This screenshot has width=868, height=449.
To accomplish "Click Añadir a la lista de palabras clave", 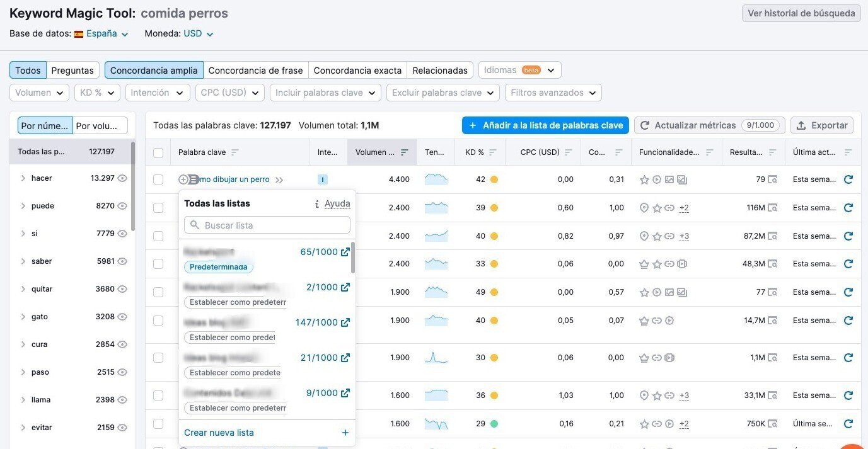I will coord(545,125).
